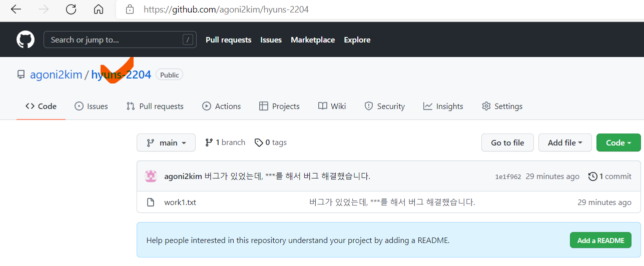The width and height of the screenshot is (644, 266).
Task: Click the Public visibility badge
Action: 170,75
